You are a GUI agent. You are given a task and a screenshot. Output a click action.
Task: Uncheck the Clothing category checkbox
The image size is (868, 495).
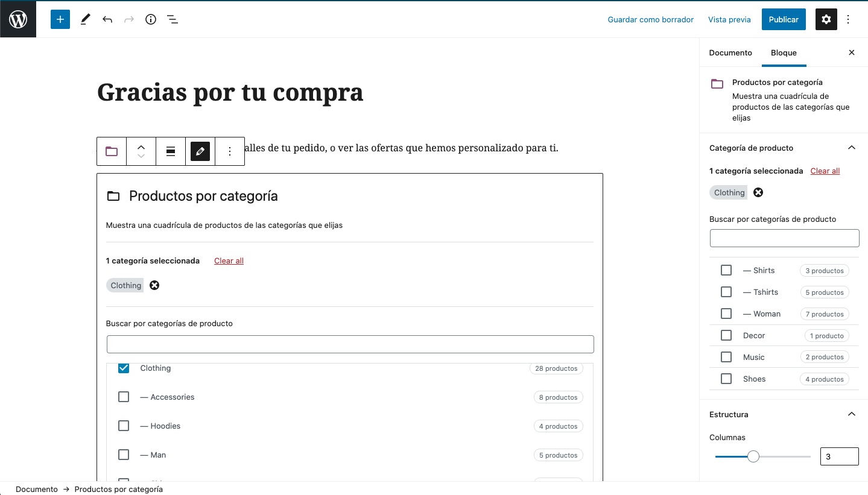[x=124, y=368]
